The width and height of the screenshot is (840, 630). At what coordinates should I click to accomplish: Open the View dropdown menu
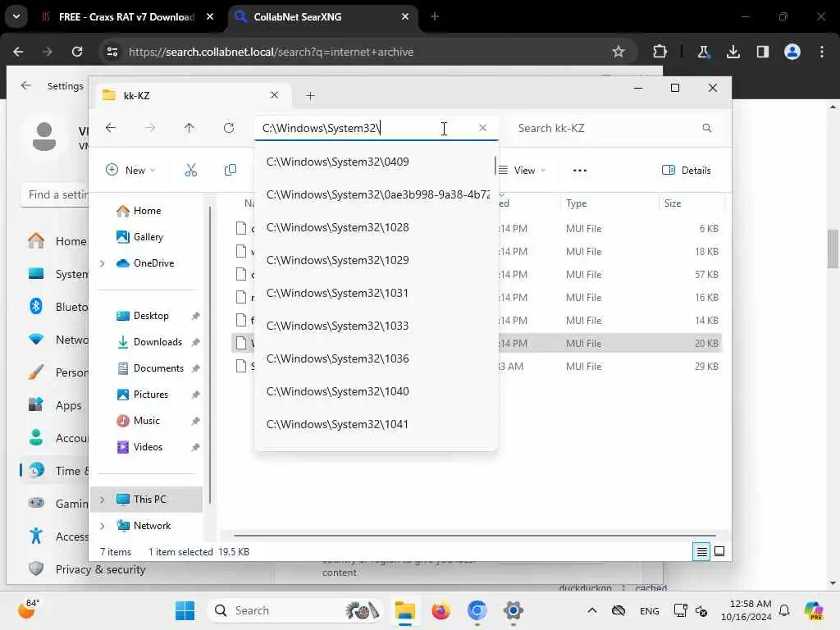[x=522, y=171]
